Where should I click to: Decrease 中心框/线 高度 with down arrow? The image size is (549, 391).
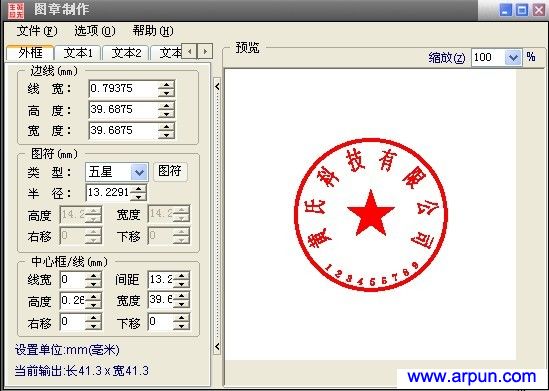93,305
